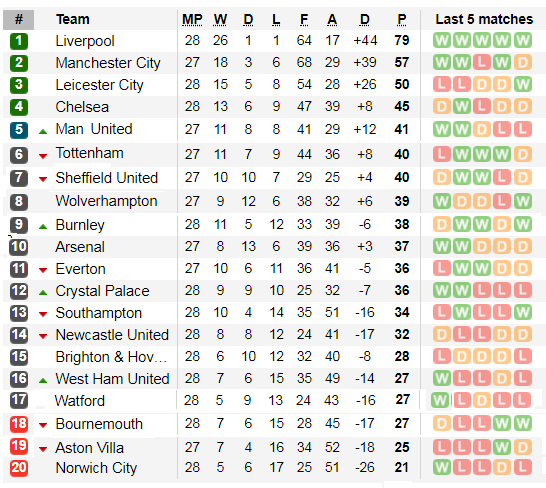Click Liverpool's green rank 1 badge

pos(19,41)
